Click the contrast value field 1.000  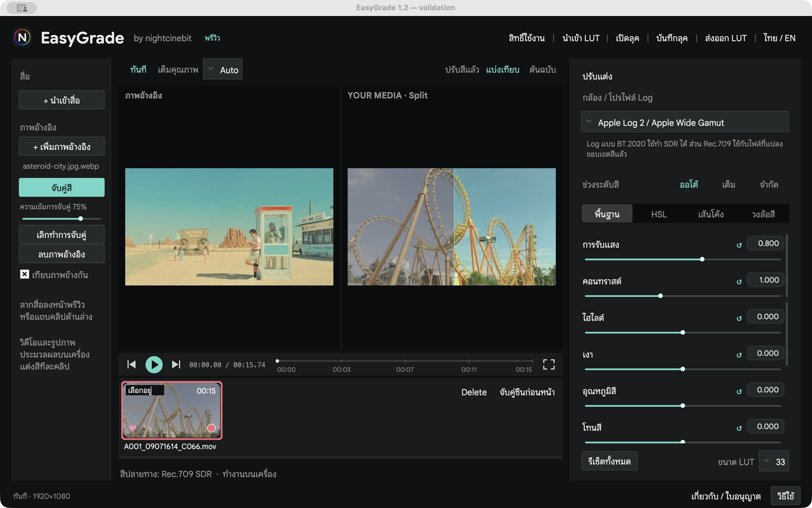pyautogui.click(x=765, y=280)
